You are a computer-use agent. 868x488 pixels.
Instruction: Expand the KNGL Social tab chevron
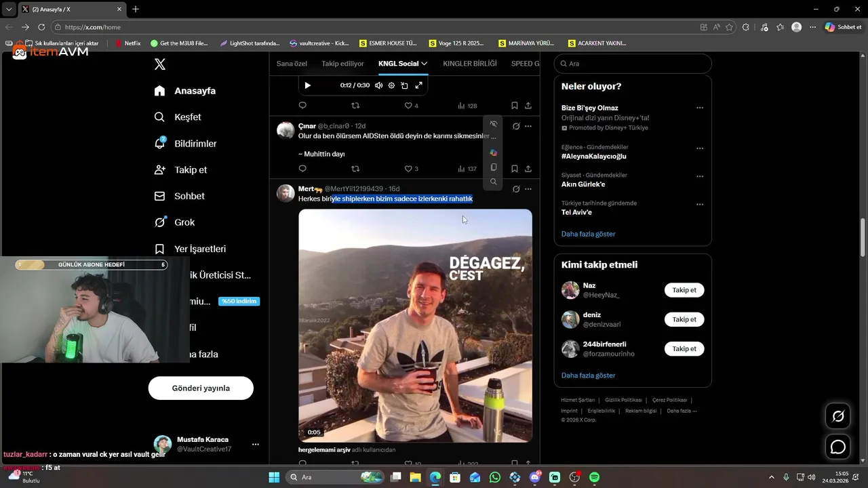425,64
